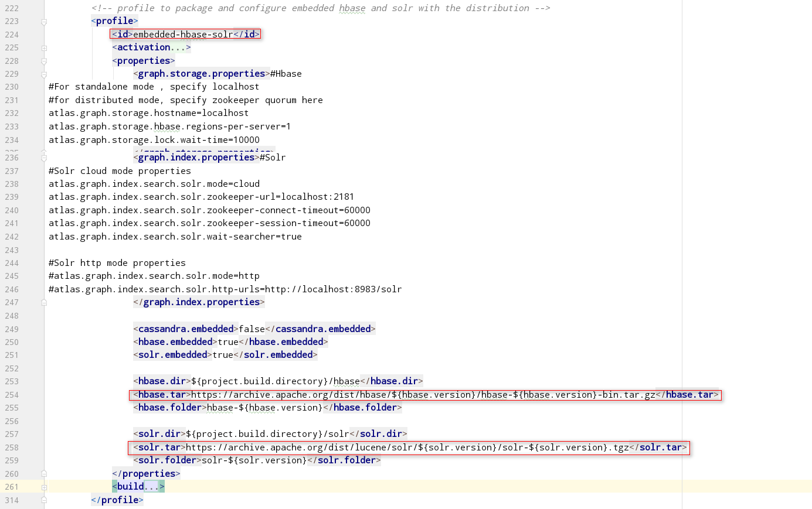Click the solr.mode=cloud line
Image resolution: width=812 pixels, height=509 pixels.
point(154,184)
